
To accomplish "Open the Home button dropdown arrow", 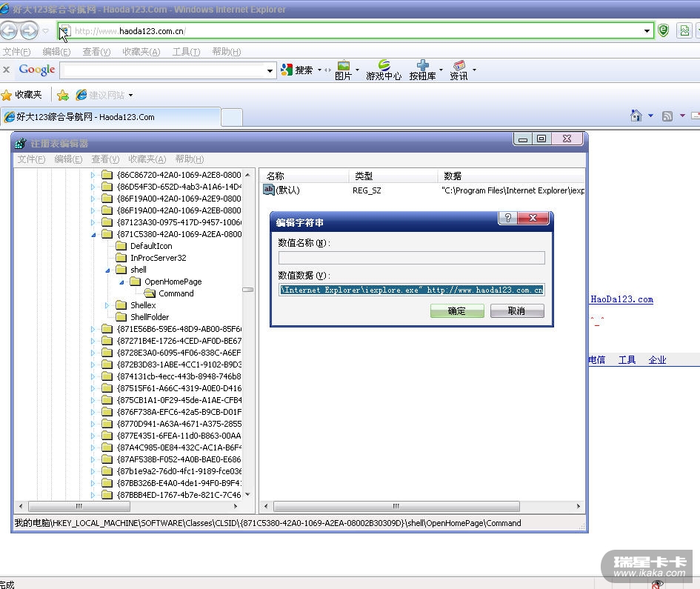I will pyautogui.click(x=650, y=116).
